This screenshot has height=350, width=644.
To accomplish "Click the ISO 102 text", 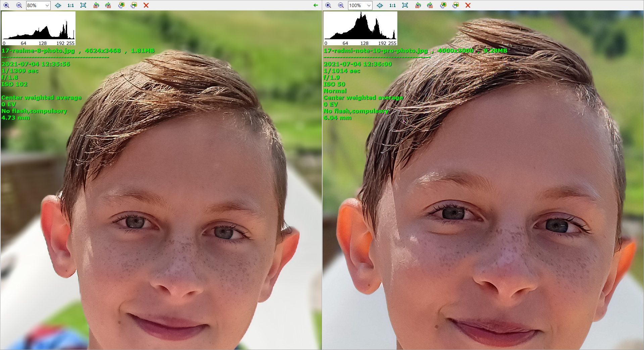I will [x=14, y=84].
